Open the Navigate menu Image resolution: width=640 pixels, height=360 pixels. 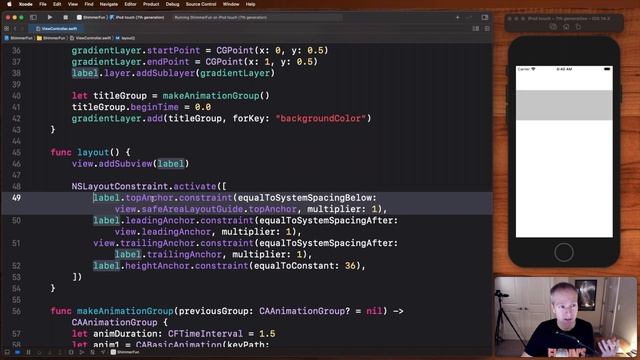109,4
